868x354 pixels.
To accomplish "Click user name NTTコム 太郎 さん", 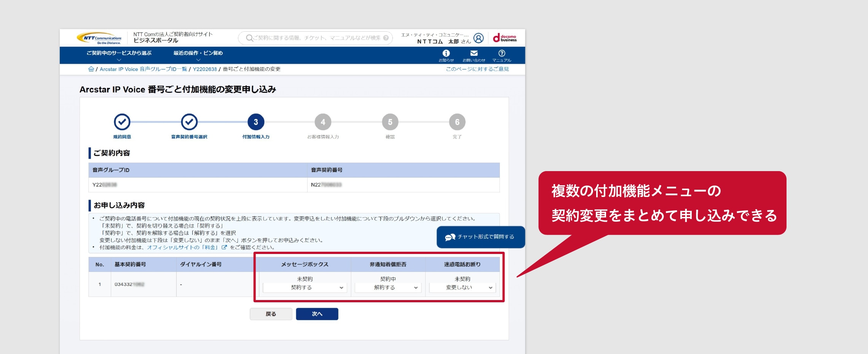I will pos(444,41).
